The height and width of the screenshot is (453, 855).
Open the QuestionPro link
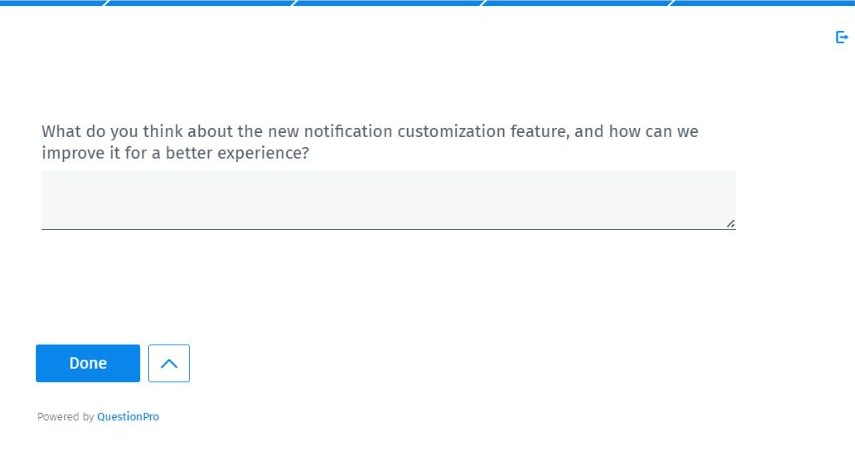point(128,416)
